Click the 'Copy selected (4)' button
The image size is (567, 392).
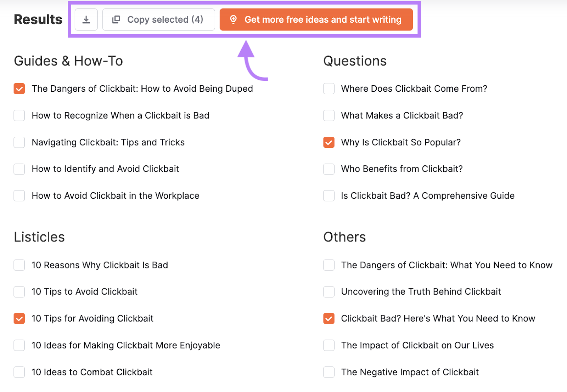click(158, 19)
